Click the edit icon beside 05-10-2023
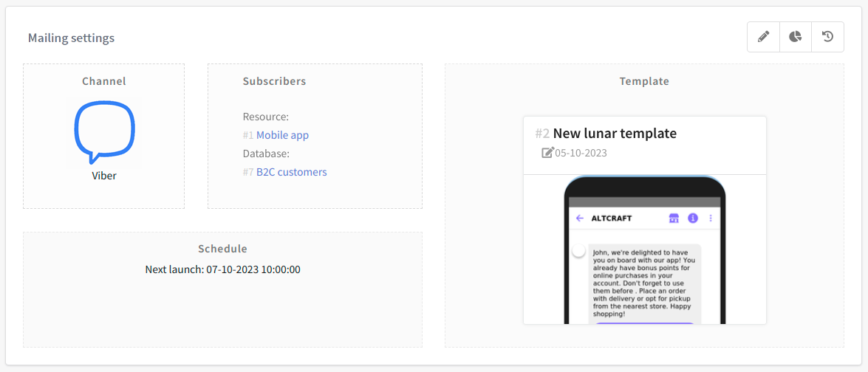 547,153
